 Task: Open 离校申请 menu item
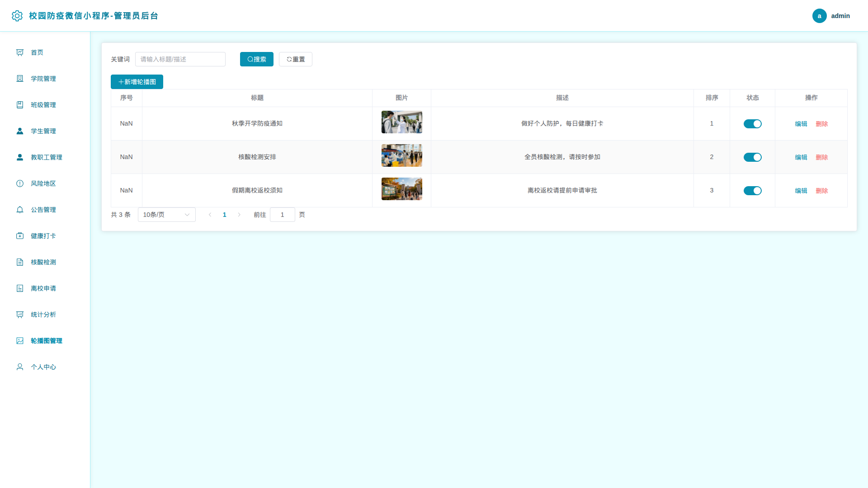click(x=45, y=288)
